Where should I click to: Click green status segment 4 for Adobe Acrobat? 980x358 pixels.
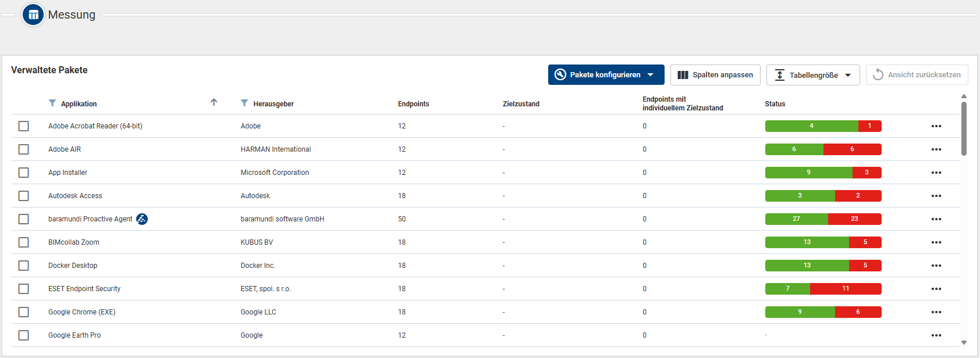[x=811, y=126]
